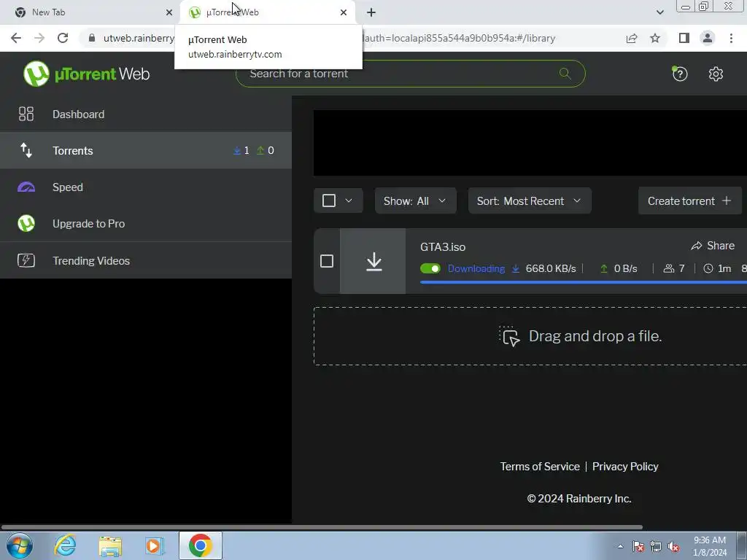Open the Show: All filter dropdown

point(415,201)
